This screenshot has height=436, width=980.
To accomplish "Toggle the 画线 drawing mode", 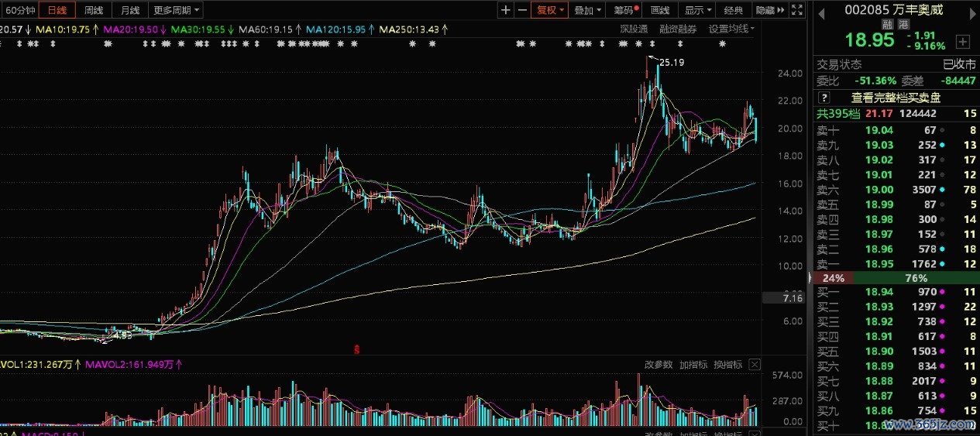I will (659, 10).
